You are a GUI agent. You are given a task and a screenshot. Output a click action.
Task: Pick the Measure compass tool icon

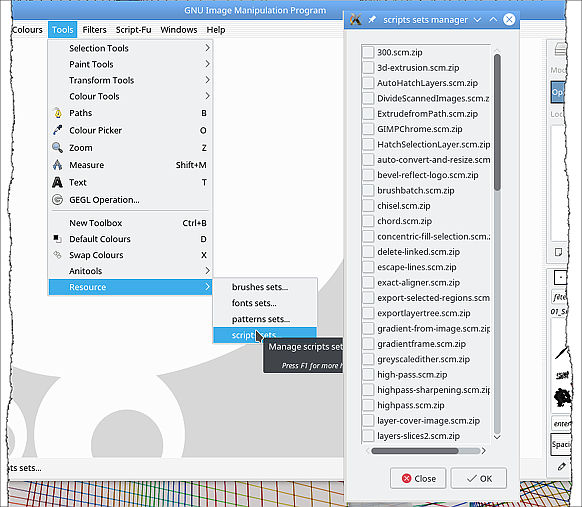[58, 165]
